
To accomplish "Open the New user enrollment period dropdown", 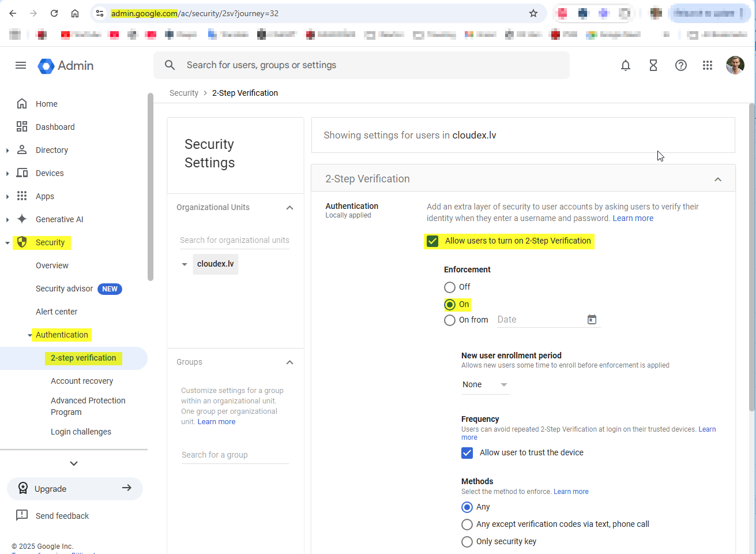I will [x=485, y=385].
